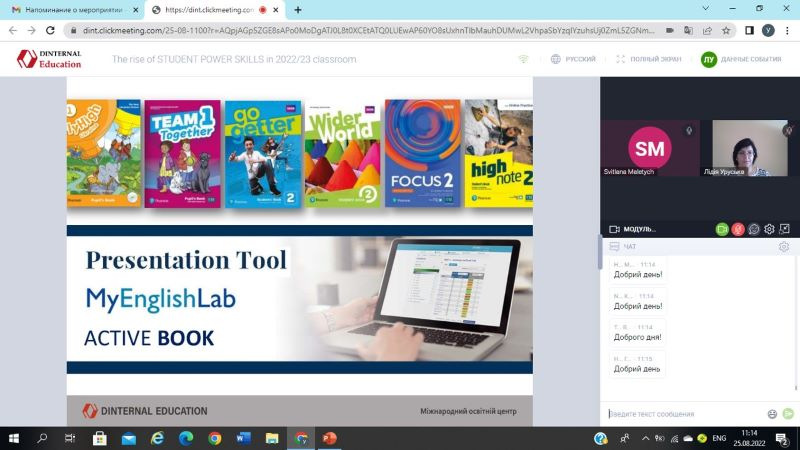Click the Dinternal Education logo
Image resolution: width=800 pixels, height=450 pixels.
pyautogui.click(x=49, y=59)
